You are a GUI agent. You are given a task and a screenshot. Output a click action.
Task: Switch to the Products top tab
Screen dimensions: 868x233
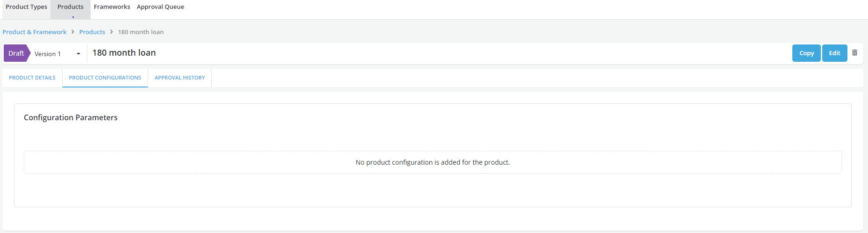71,7
